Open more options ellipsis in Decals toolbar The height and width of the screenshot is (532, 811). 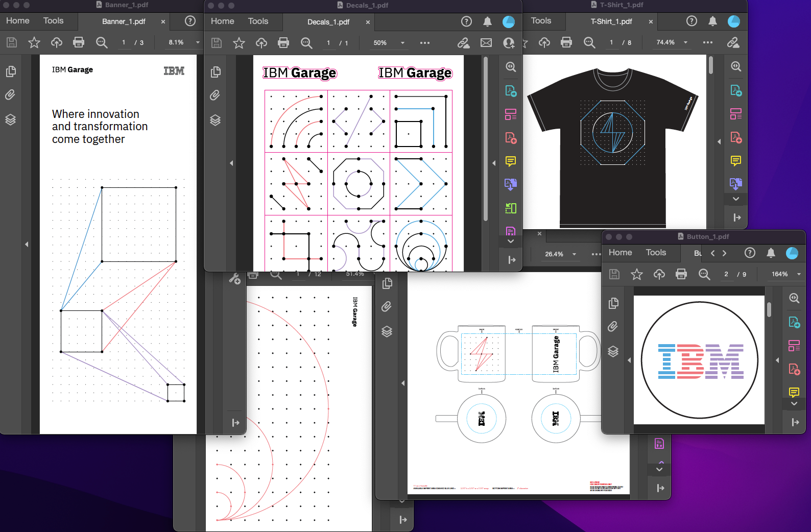pyautogui.click(x=425, y=43)
